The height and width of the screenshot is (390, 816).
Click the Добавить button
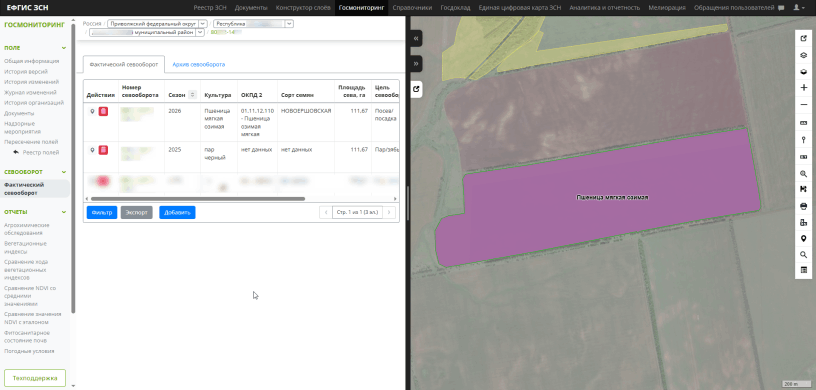(x=177, y=212)
